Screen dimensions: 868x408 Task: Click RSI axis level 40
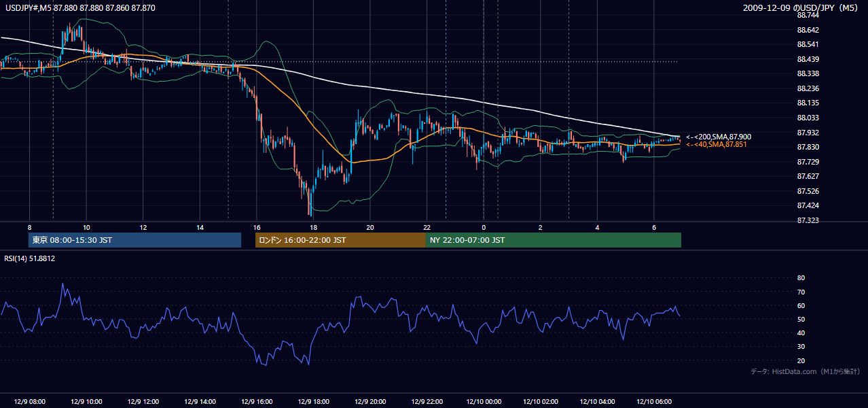coord(801,333)
